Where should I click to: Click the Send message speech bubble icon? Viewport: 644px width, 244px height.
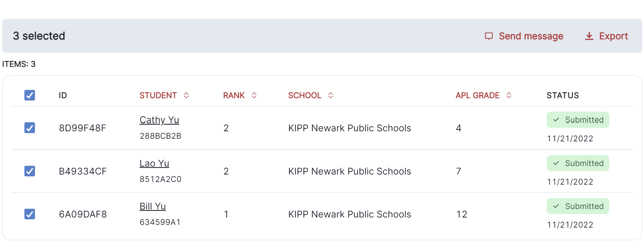coord(488,36)
